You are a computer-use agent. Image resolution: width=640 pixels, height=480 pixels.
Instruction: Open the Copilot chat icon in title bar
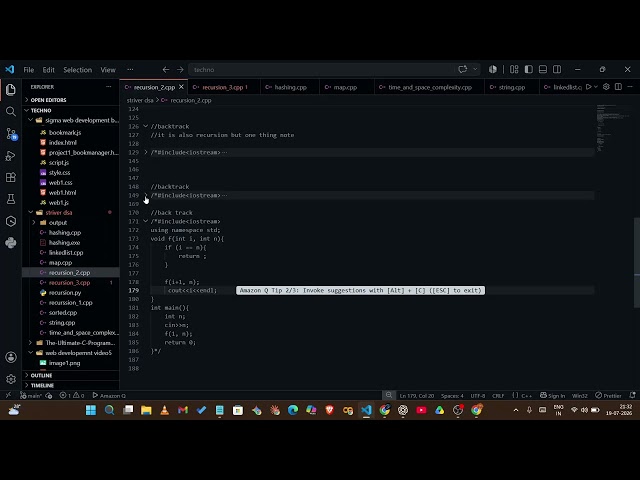pos(462,69)
